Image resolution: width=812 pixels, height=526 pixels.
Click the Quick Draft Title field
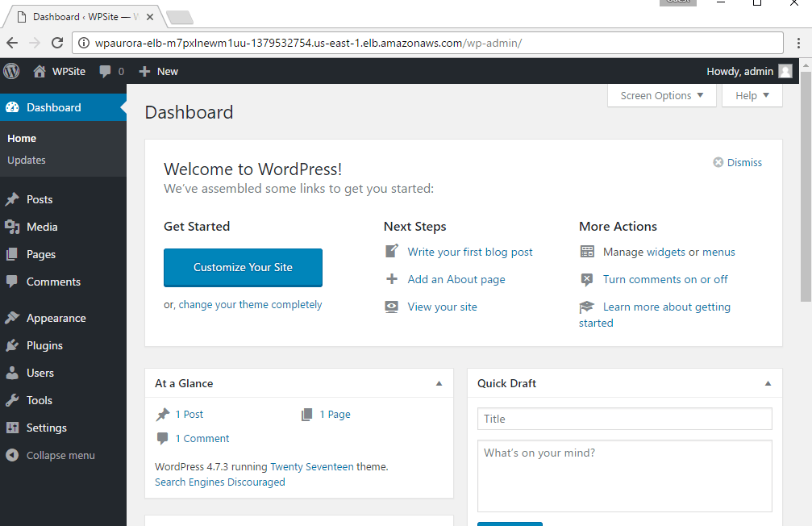click(x=624, y=419)
